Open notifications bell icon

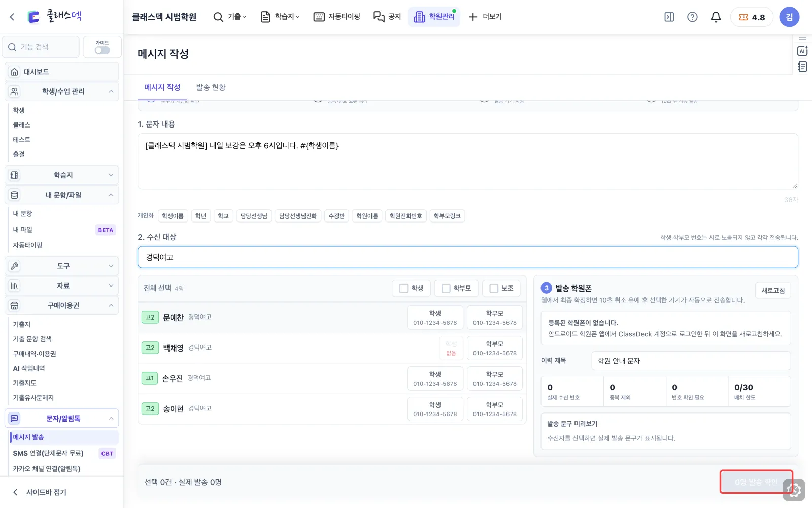pos(716,17)
